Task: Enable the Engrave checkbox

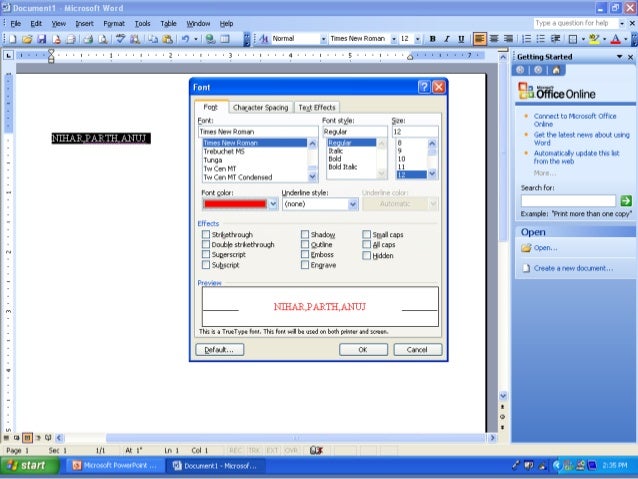Action: (305, 265)
